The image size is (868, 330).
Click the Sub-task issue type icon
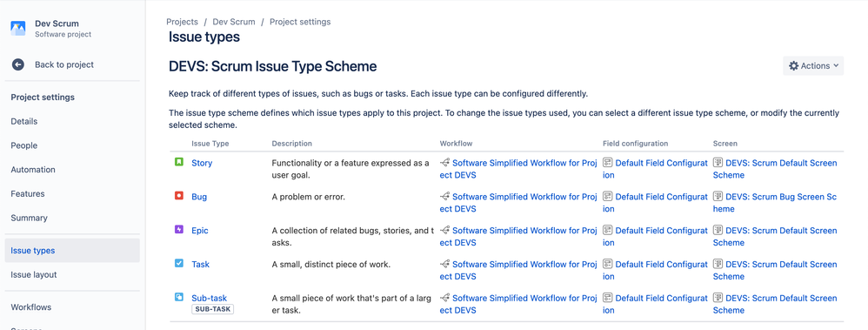point(179,297)
